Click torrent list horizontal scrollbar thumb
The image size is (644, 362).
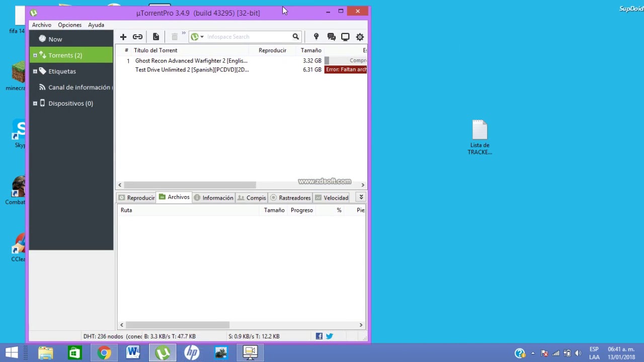pos(190,185)
